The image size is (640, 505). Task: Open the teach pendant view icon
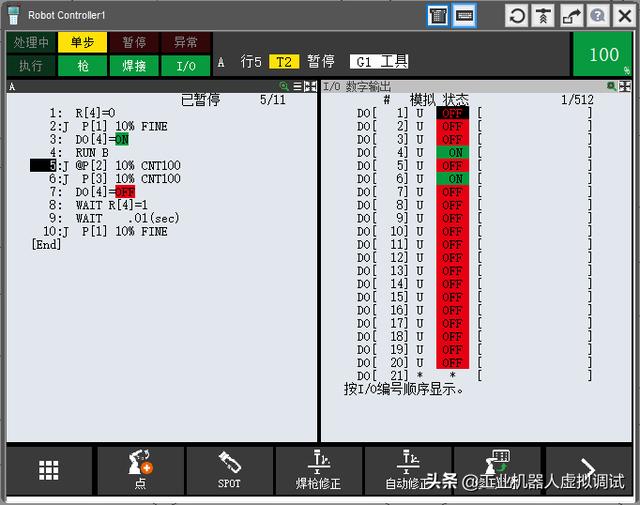[x=438, y=16]
